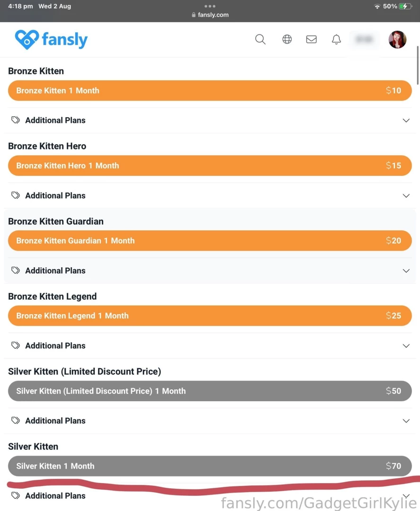
Task: Select Bronze Kitten Hero 1 Month plan
Action: pyautogui.click(x=210, y=166)
